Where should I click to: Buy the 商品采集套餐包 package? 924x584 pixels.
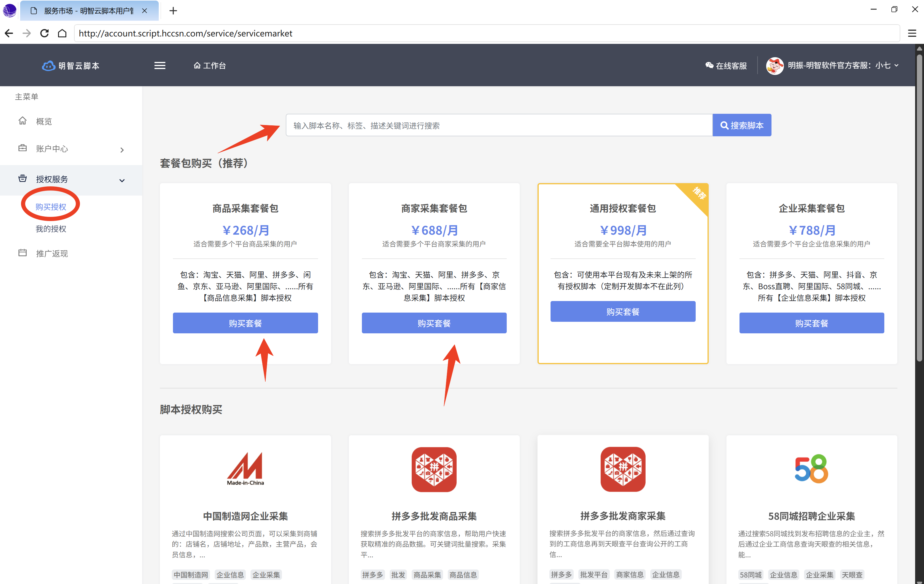point(245,323)
